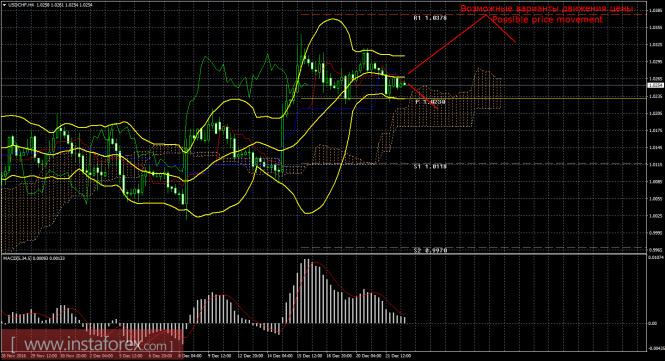
Task: Open the www.instaforex.com watermark link
Action: point(91,344)
